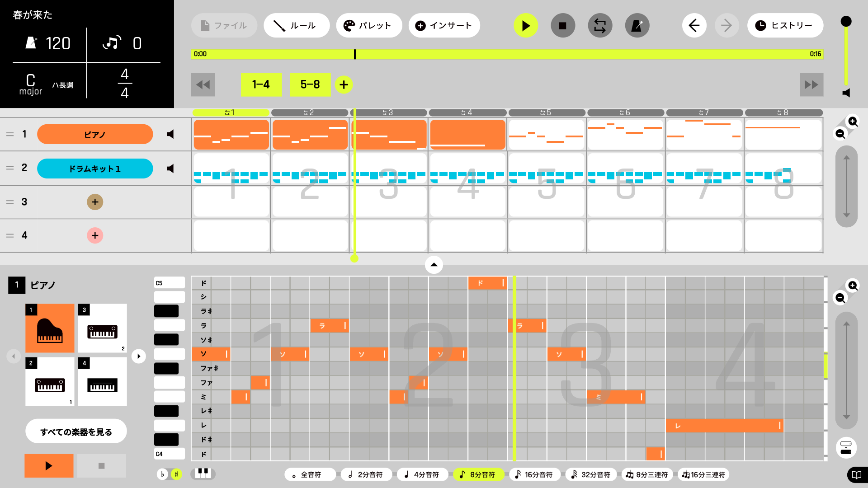Rewind to the start with the double arrow
The width and height of the screenshot is (868, 488).
(203, 84)
